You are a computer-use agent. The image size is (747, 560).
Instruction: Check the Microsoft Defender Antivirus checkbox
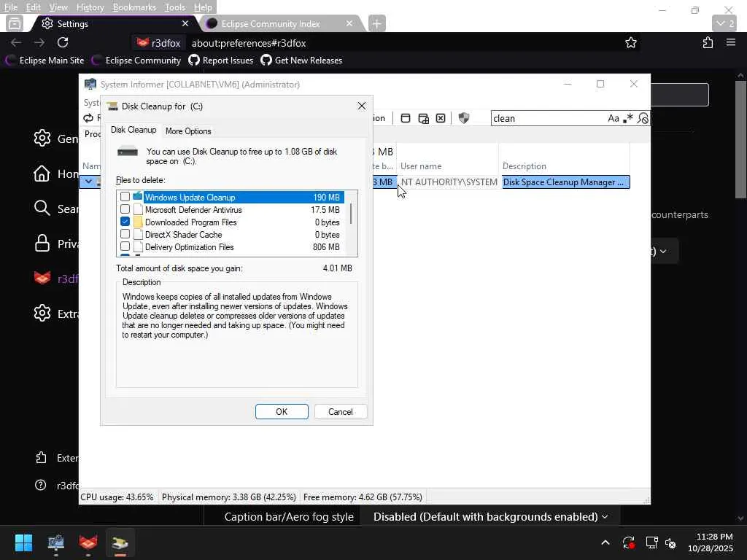(x=125, y=209)
